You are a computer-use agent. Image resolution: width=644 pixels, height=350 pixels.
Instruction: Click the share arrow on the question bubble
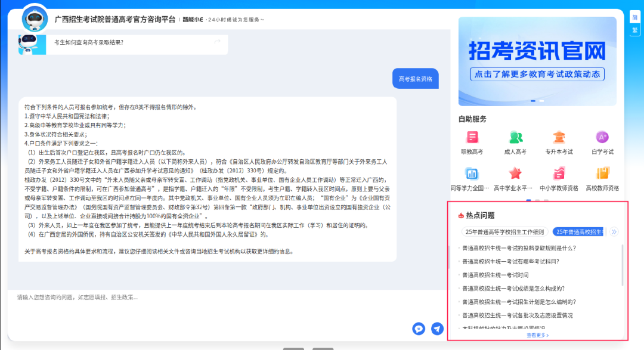click(x=217, y=42)
